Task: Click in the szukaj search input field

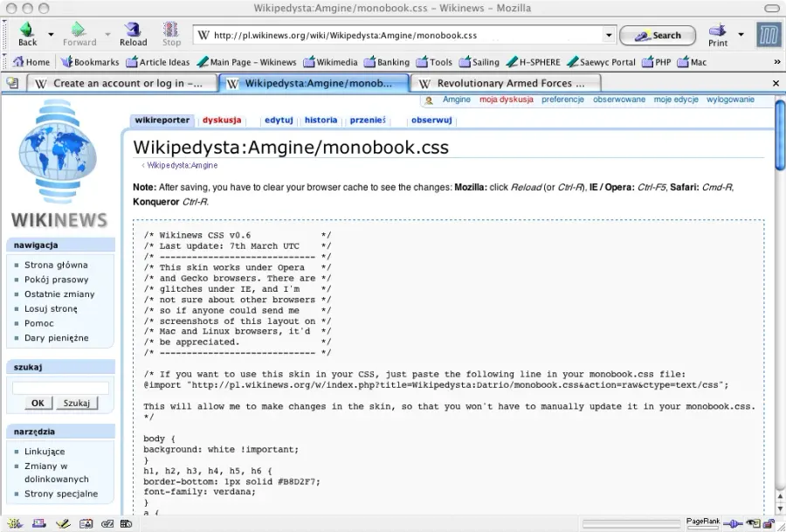Action: click(60, 388)
